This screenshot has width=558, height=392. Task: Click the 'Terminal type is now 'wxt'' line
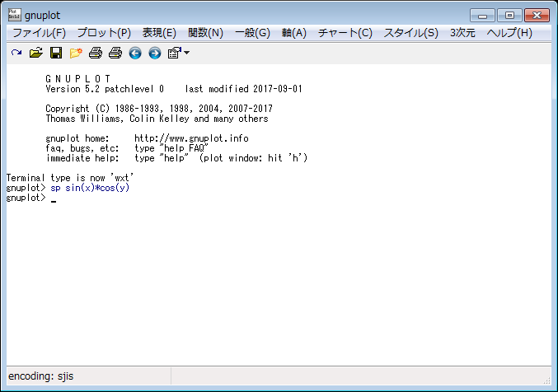pyautogui.click(x=70, y=178)
